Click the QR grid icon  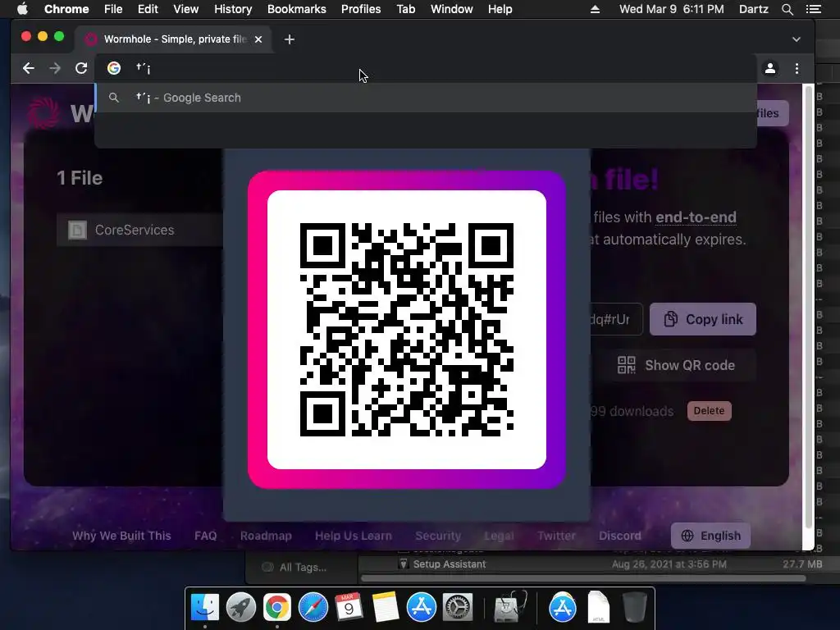point(626,365)
